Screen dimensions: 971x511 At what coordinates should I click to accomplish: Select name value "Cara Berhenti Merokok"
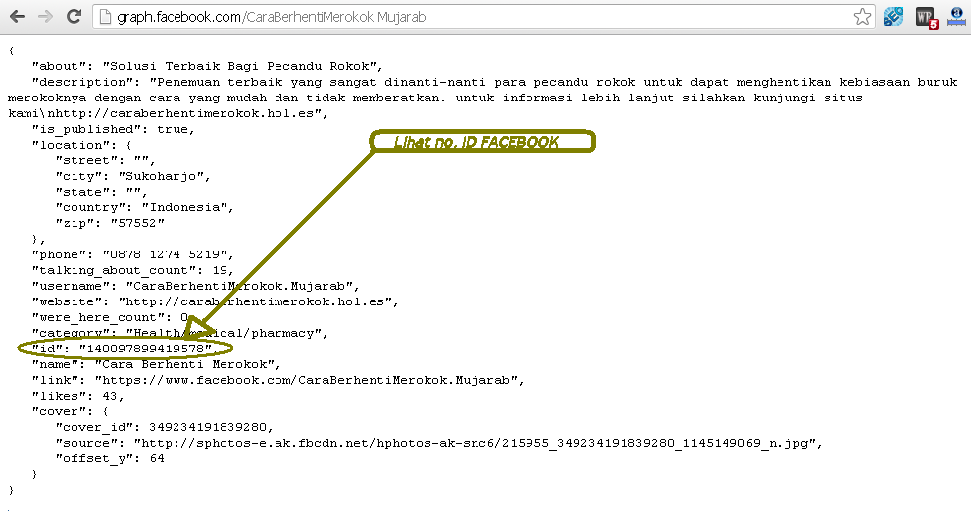[x=183, y=364]
